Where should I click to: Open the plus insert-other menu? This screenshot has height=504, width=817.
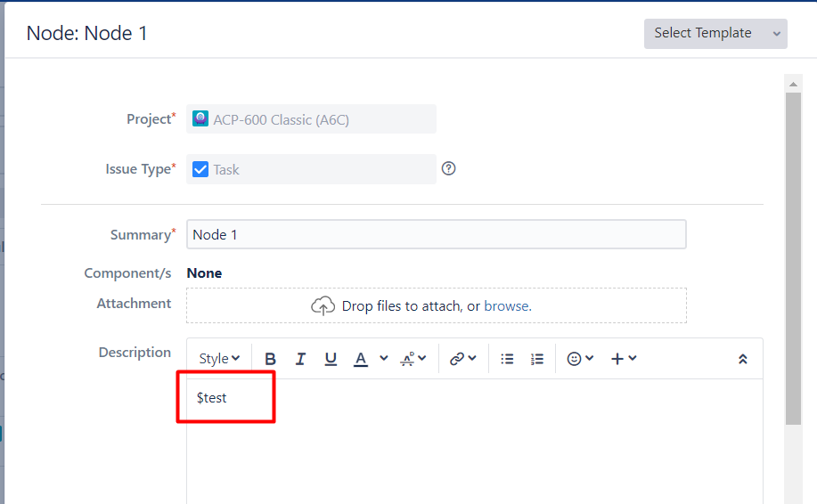(623, 359)
